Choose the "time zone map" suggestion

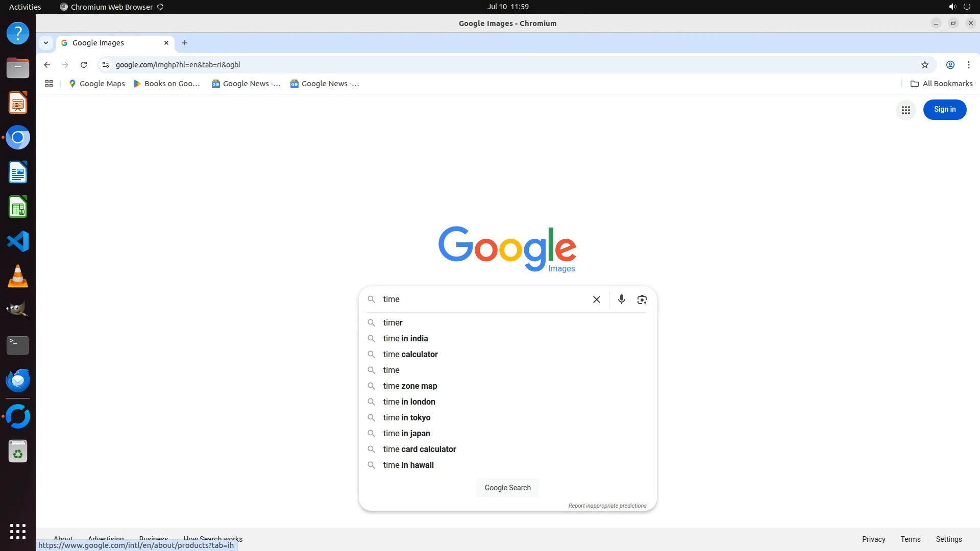coord(410,386)
